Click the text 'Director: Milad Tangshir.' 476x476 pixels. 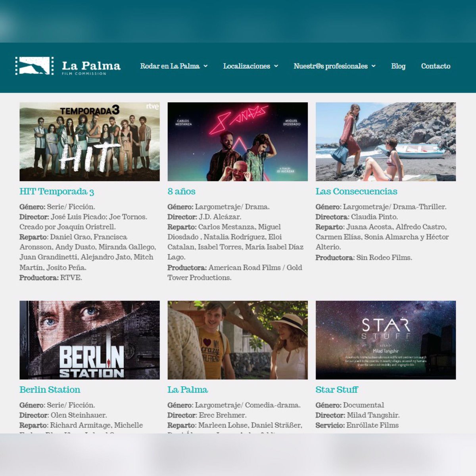pos(358,415)
